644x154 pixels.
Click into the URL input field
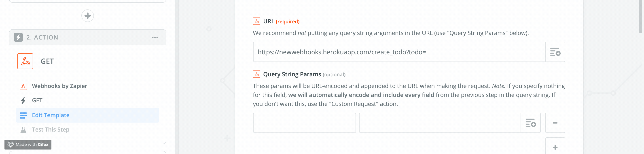tap(399, 52)
